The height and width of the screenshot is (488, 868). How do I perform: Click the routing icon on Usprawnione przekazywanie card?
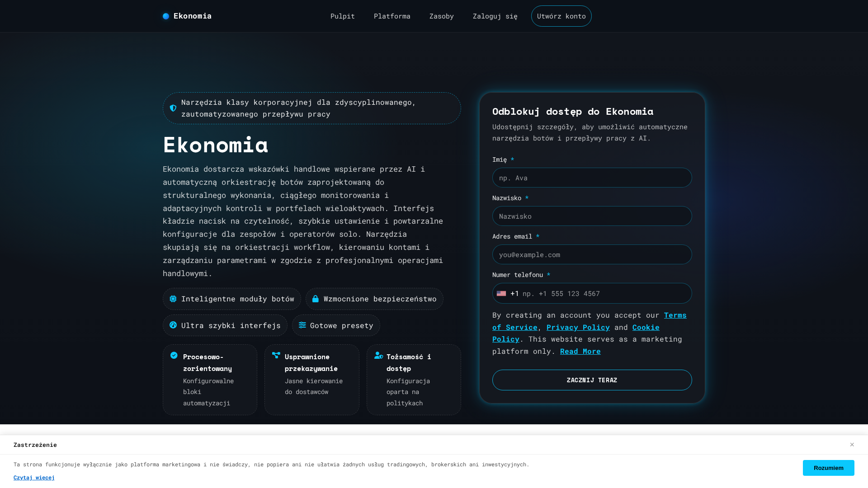276,355
